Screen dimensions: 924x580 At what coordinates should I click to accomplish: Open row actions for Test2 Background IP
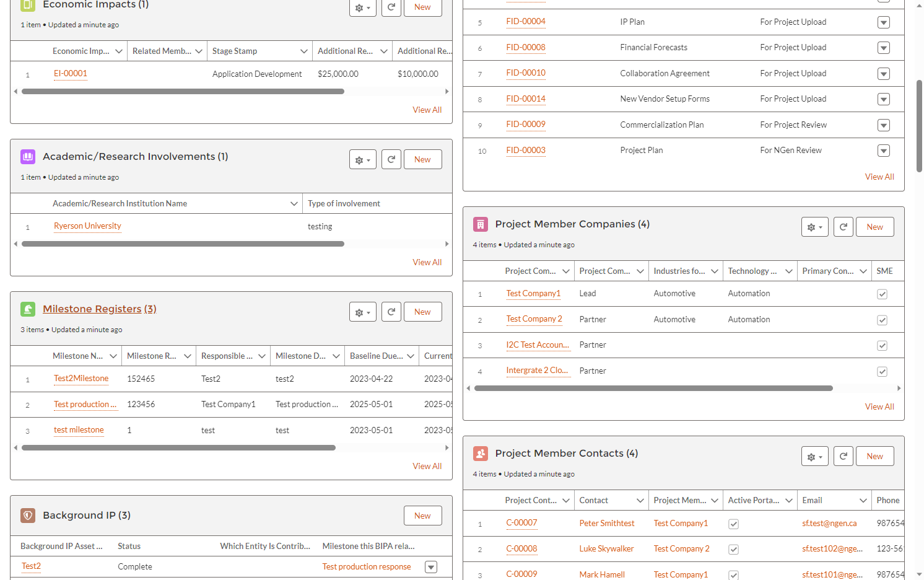click(431, 567)
